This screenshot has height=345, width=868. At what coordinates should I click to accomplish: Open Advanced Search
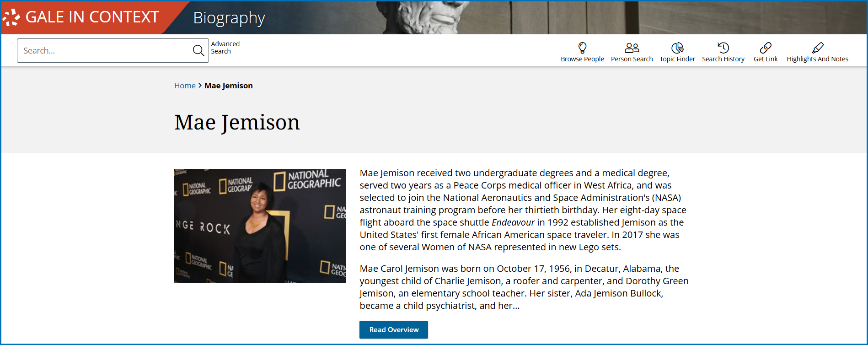coord(225,48)
